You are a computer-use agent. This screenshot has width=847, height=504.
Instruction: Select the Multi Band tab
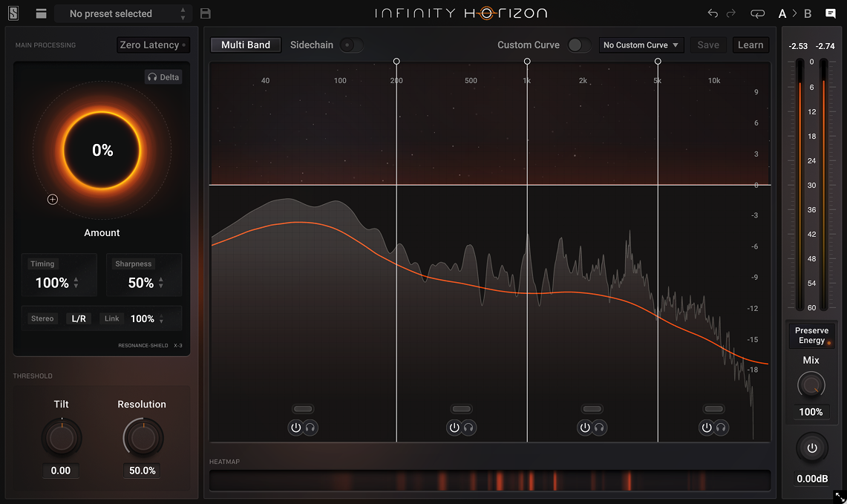(246, 45)
